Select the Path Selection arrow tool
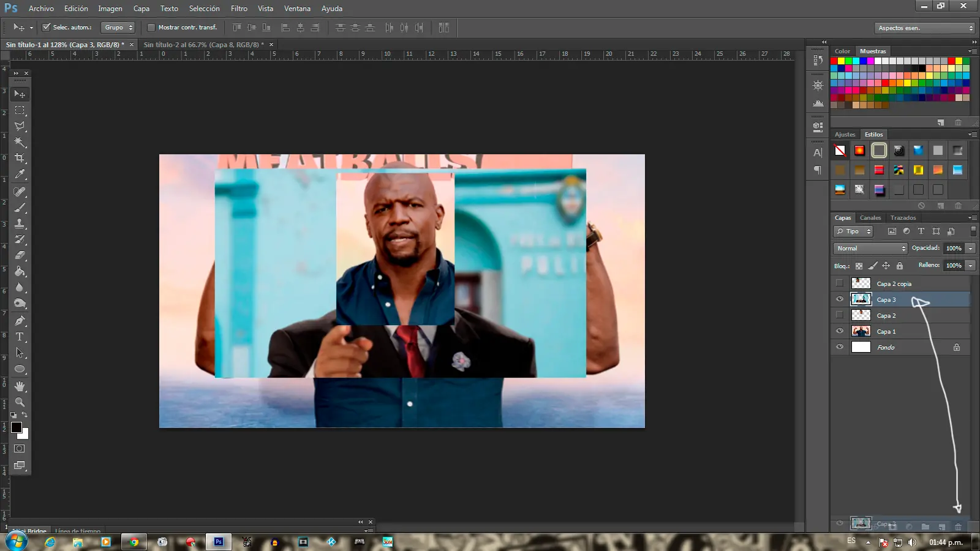 20,353
